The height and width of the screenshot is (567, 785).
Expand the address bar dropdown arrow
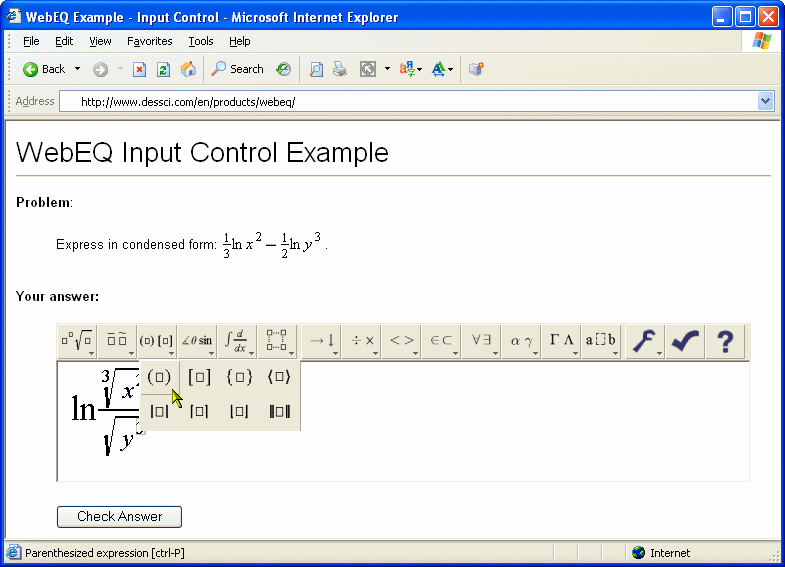[766, 101]
